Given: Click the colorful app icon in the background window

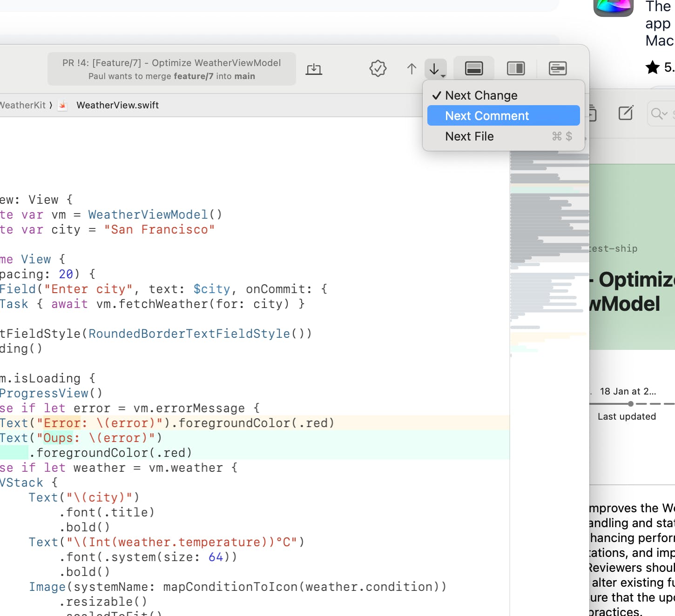Looking at the screenshot, I should pyautogui.click(x=613, y=7).
